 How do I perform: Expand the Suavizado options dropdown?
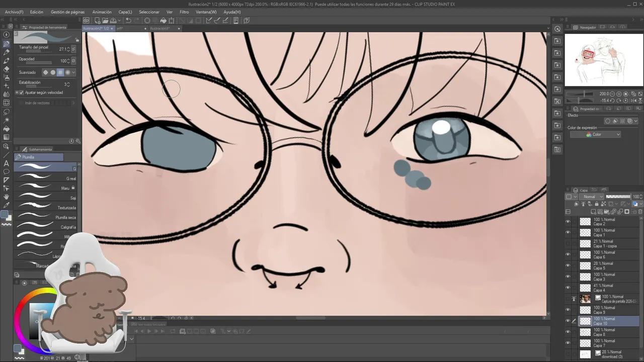tap(73, 72)
